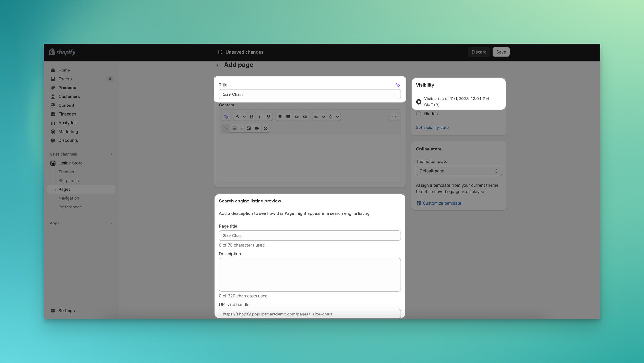Click the font color swatch icon
The image size is (644, 363).
(x=330, y=116)
